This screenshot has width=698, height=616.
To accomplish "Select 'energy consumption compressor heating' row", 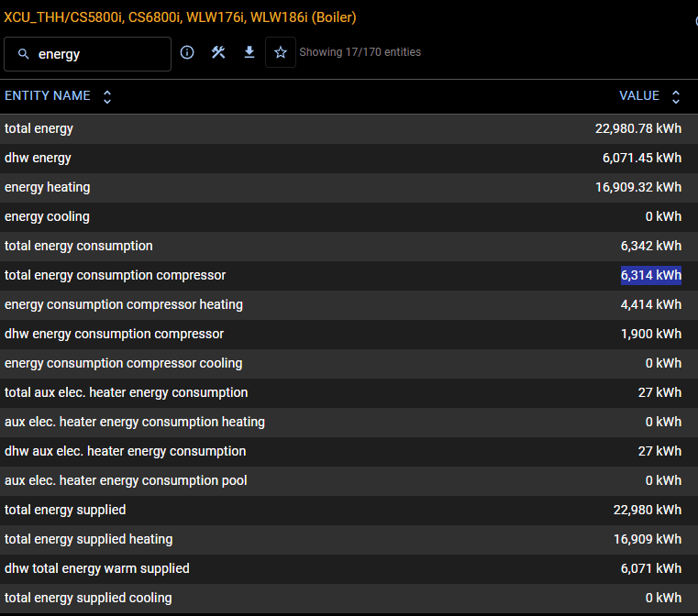I will tap(124, 305).
